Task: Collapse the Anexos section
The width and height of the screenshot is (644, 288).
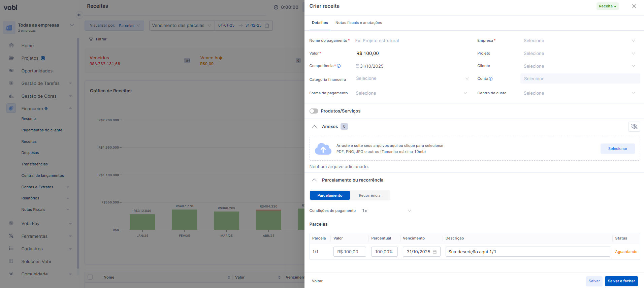Action: [x=314, y=127]
